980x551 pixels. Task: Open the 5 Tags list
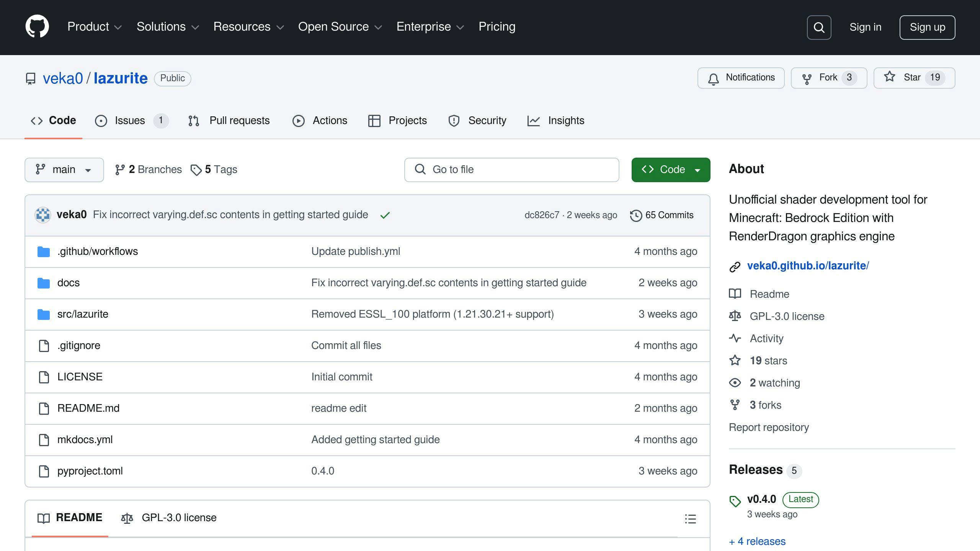(x=214, y=170)
